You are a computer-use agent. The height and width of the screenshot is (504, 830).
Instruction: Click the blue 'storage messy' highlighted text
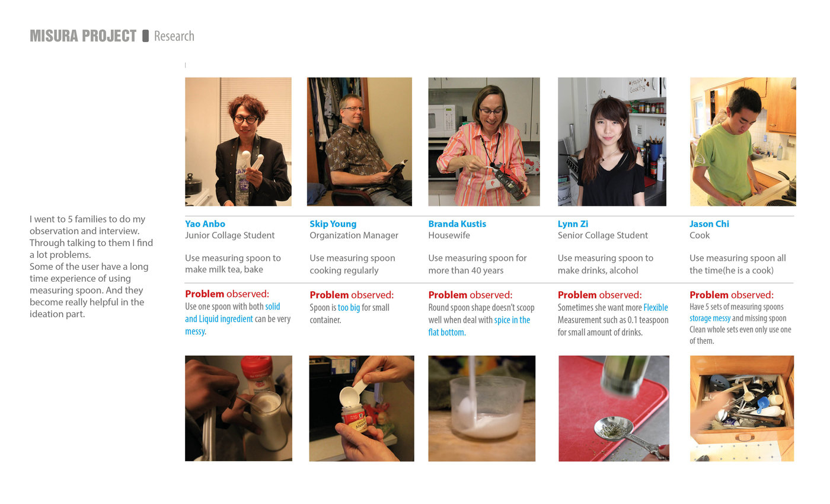(x=710, y=318)
